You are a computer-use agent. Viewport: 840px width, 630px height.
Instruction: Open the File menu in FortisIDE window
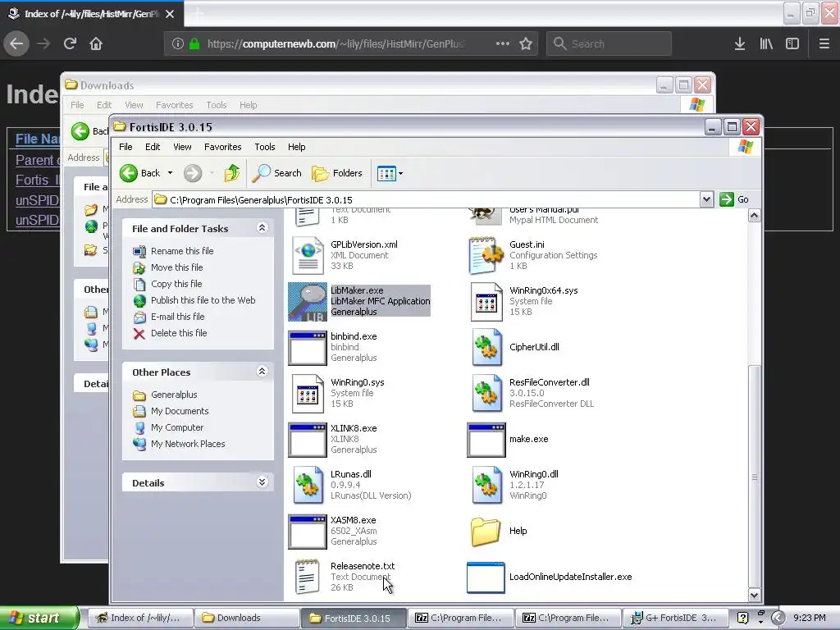(x=126, y=147)
